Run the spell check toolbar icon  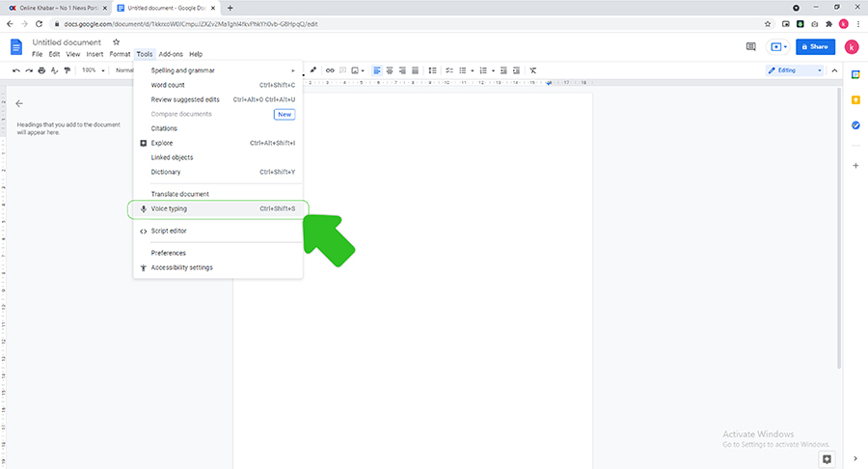pyautogui.click(x=54, y=70)
